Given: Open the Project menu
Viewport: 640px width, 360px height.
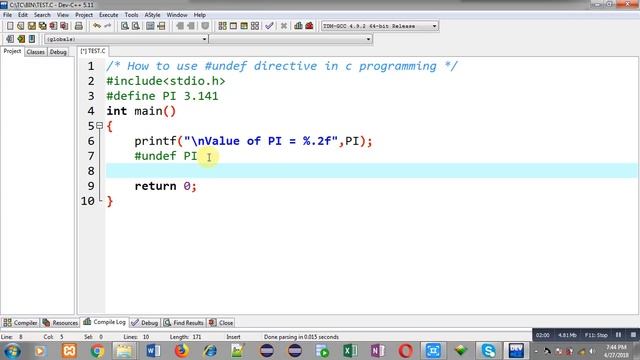Looking at the screenshot, I should coord(84,15).
